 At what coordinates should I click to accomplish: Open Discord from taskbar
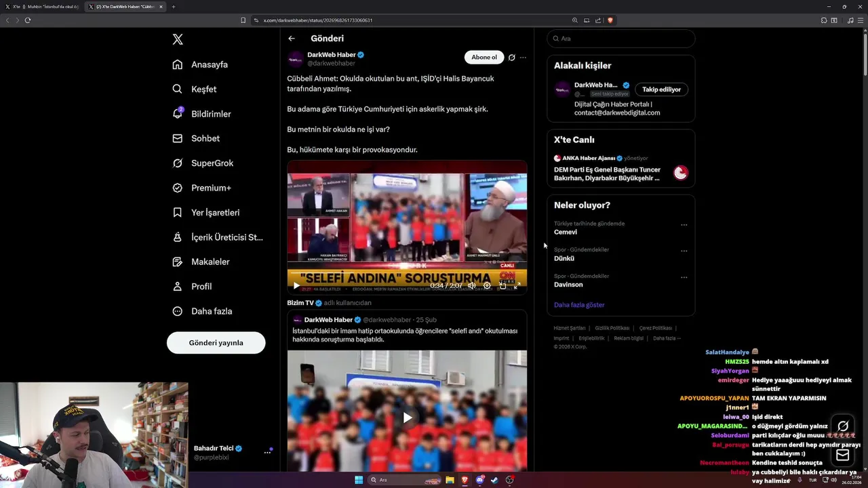pyautogui.click(x=479, y=480)
